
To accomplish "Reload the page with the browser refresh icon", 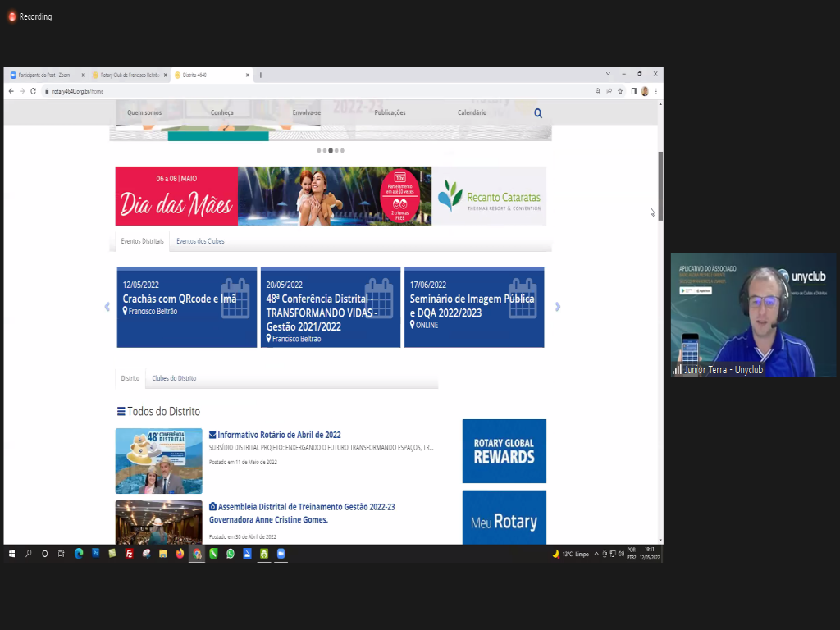I will [x=34, y=91].
